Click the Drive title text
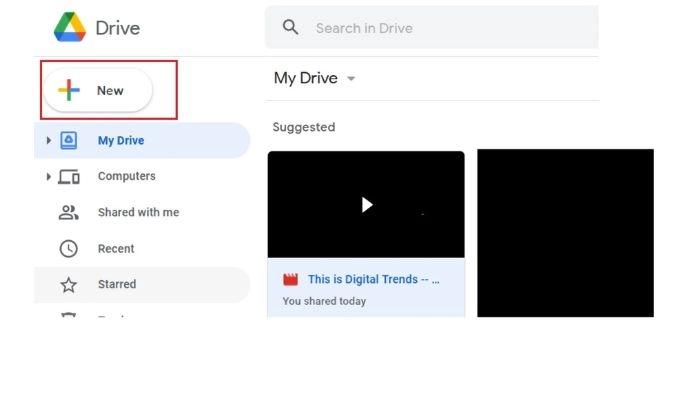The image size is (700, 400). (x=118, y=28)
